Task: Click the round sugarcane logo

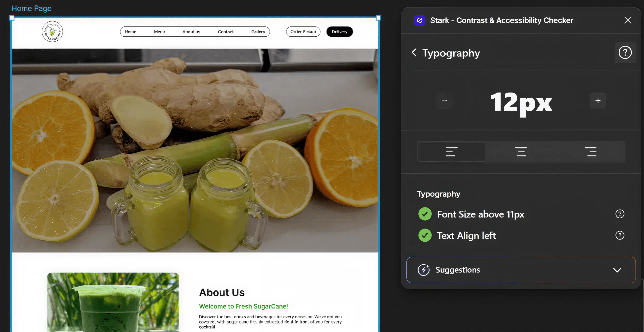Action: pos(52,32)
